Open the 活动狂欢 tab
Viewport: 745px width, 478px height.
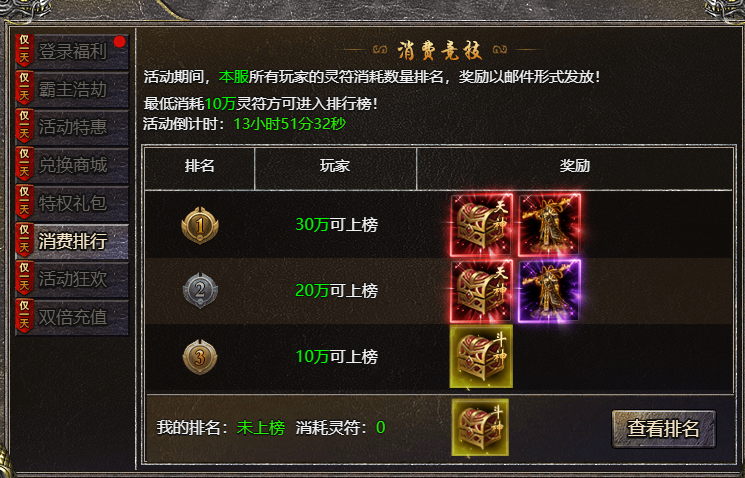[x=72, y=279]
